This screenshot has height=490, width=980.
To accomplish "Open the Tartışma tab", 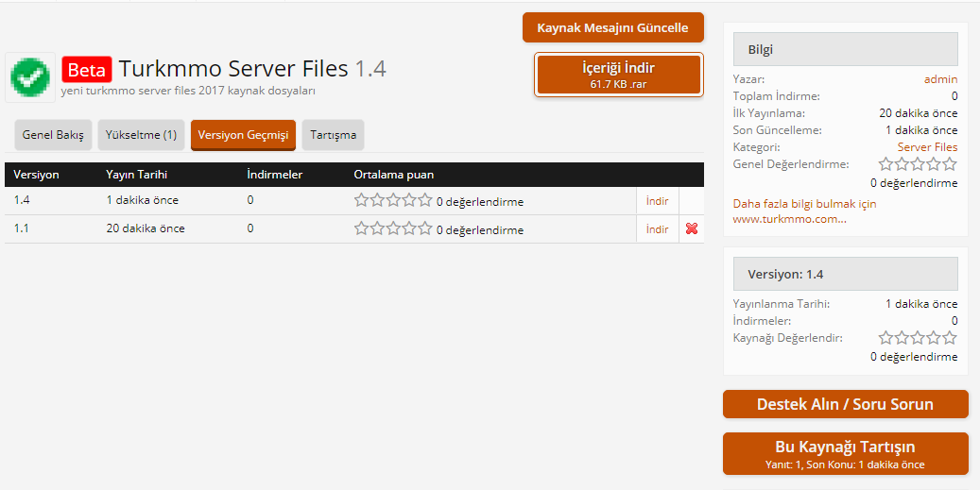I will (x=334, y=135).
